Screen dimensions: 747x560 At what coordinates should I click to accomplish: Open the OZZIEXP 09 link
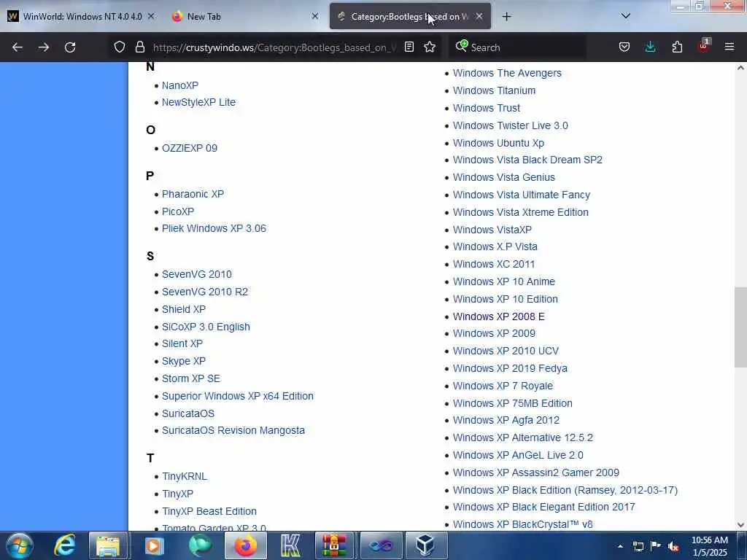coord(190,148)
